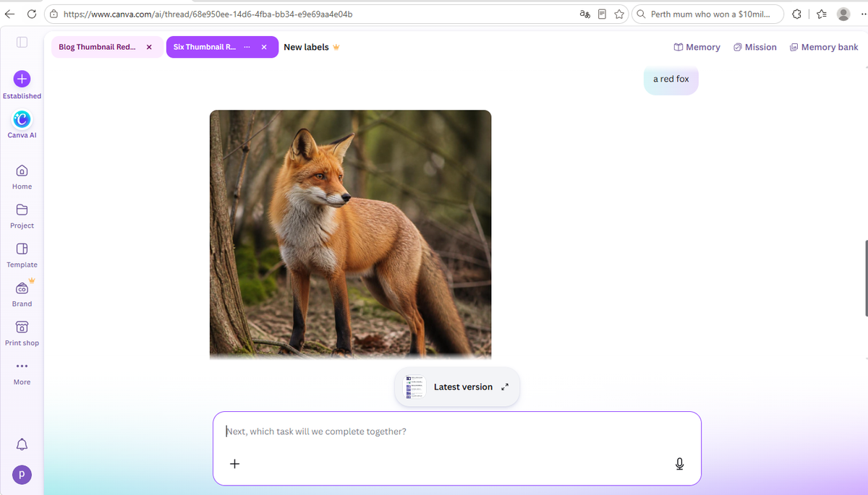
Task: Open notifications bell icon
Action: 22,443
